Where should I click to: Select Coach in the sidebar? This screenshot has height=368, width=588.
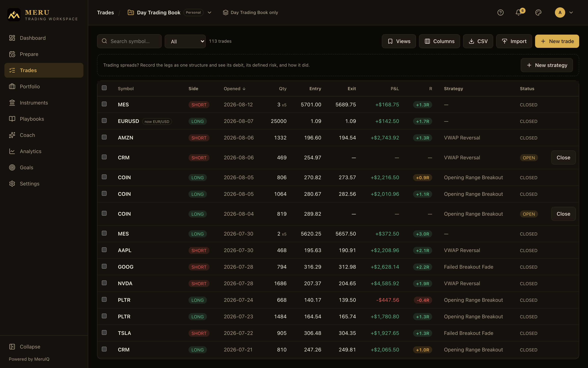coord(44,135)
